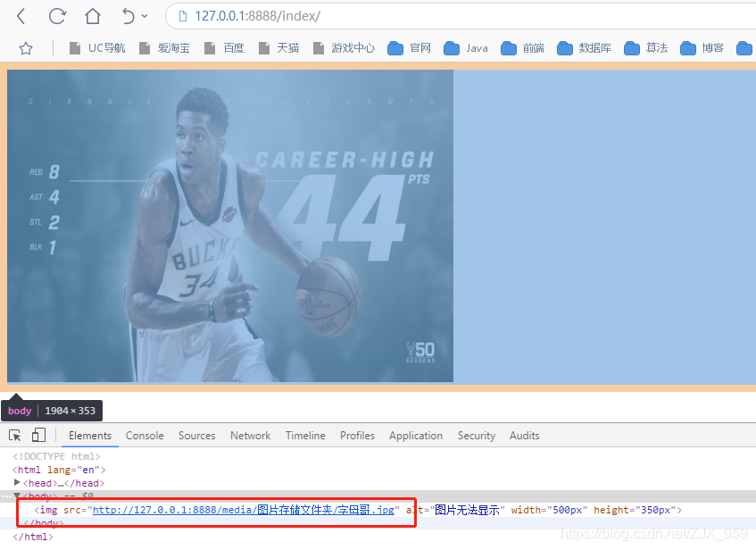Screen dimensions: 756x550
Task: Open the UC导航 bookmark
Action: tap(97, 48)
